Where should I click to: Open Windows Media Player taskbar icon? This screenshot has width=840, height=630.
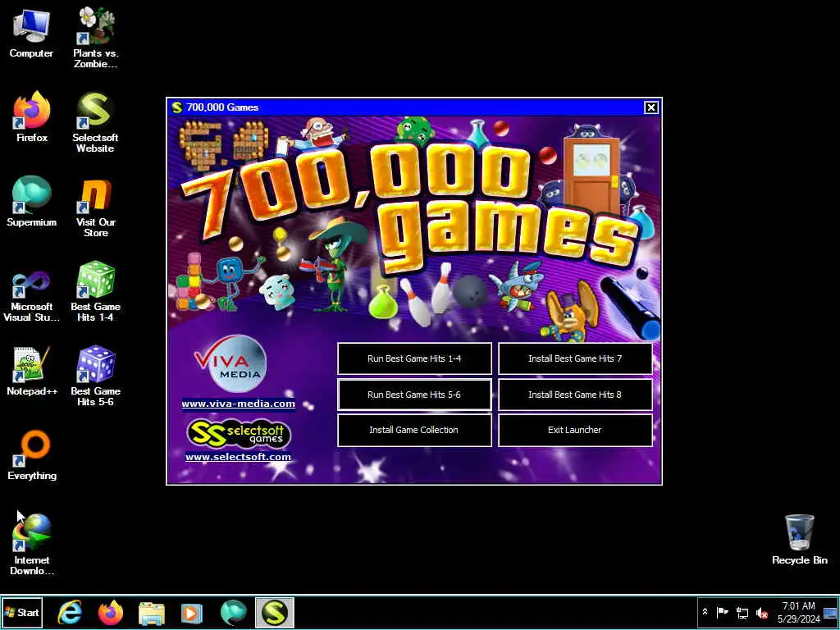(x=192, y=613)
